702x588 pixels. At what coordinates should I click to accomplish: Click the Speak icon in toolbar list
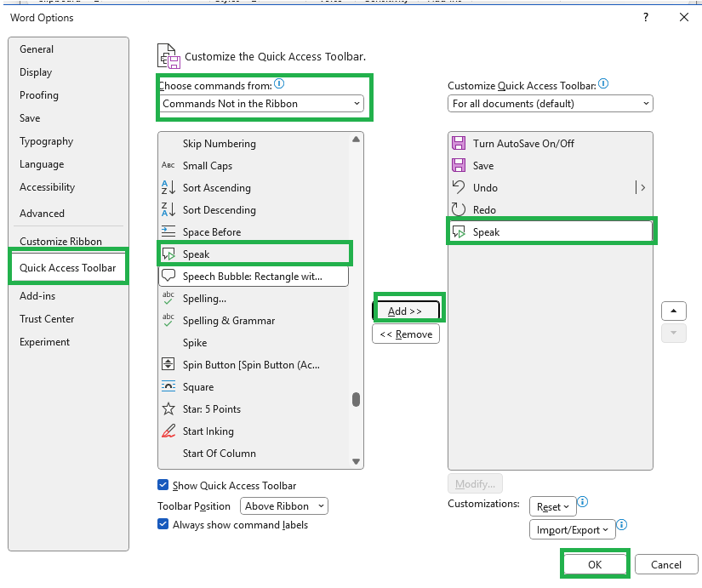(459, 232)
